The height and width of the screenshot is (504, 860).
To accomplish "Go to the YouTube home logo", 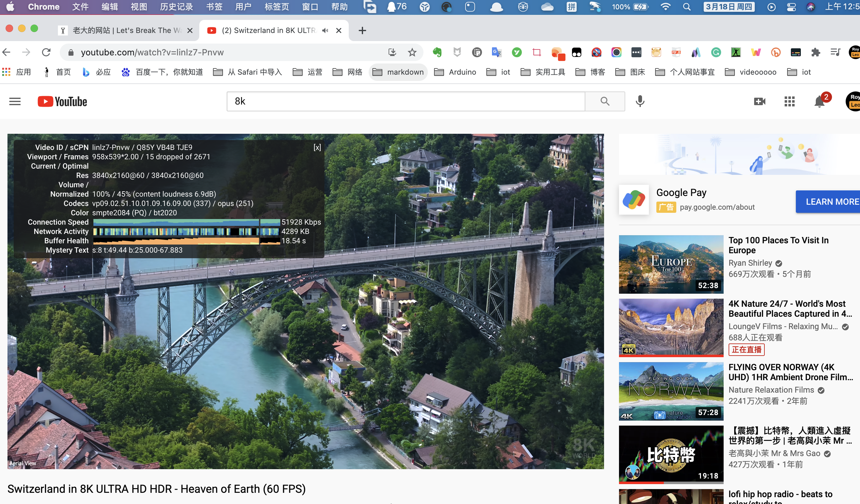I will pos(62,101).
